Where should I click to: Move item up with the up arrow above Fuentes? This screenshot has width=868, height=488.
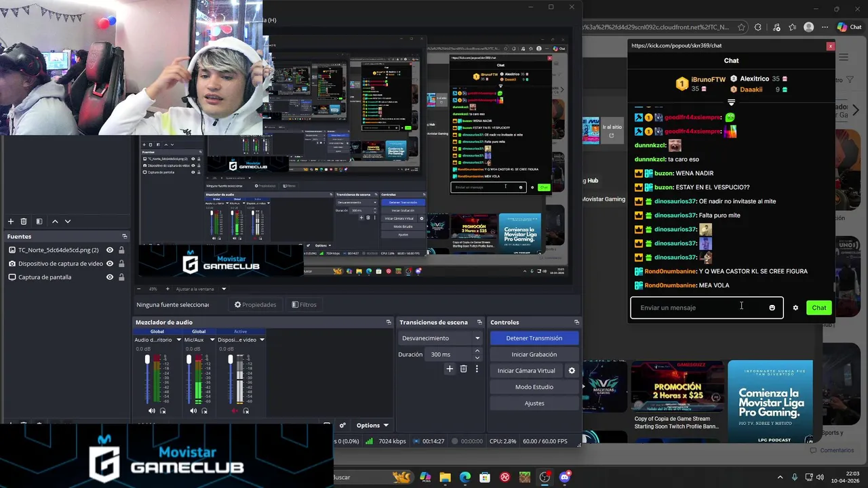click(x=55, y=221)
